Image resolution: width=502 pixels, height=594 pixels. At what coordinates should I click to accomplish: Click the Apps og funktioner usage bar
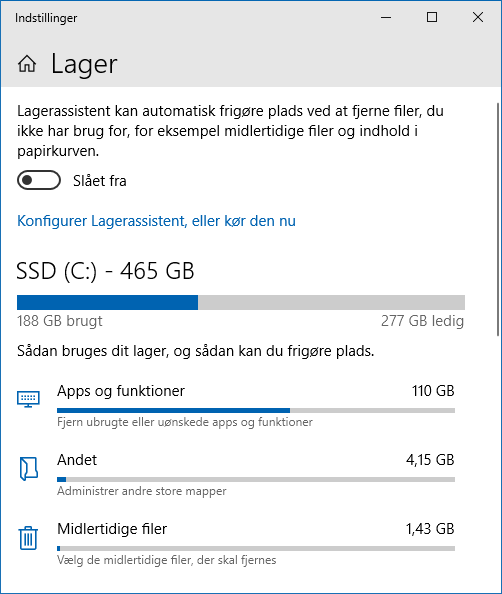256,410
